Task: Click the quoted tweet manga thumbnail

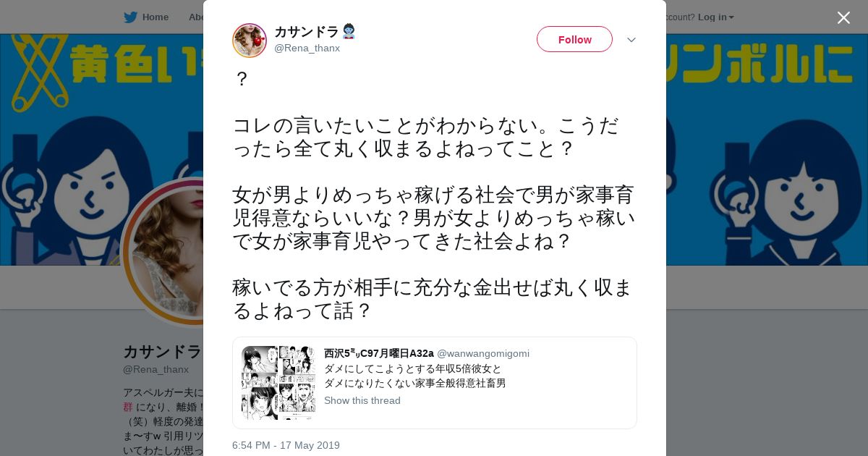Action: (278, 383)
